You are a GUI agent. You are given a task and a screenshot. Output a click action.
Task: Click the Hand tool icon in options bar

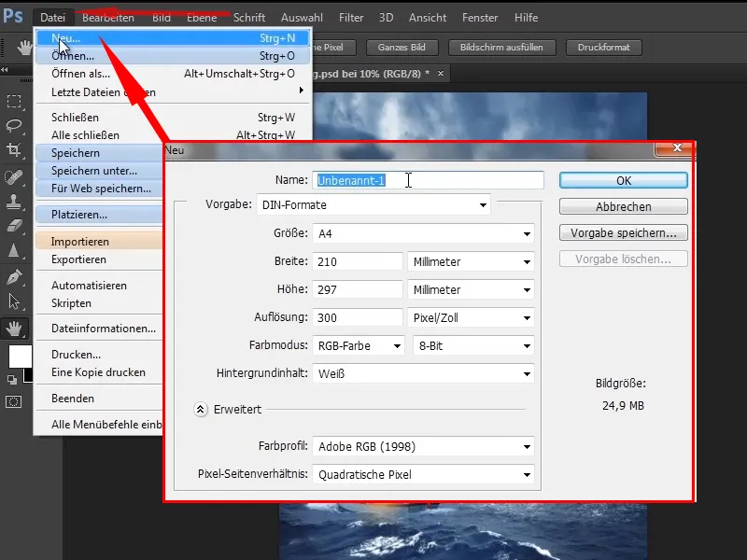coord(24,48)
